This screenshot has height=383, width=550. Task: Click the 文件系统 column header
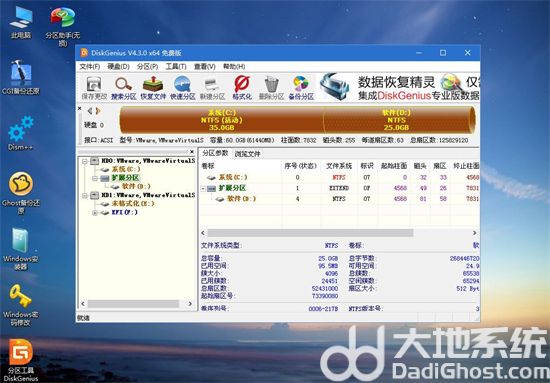tap(339, 166)
